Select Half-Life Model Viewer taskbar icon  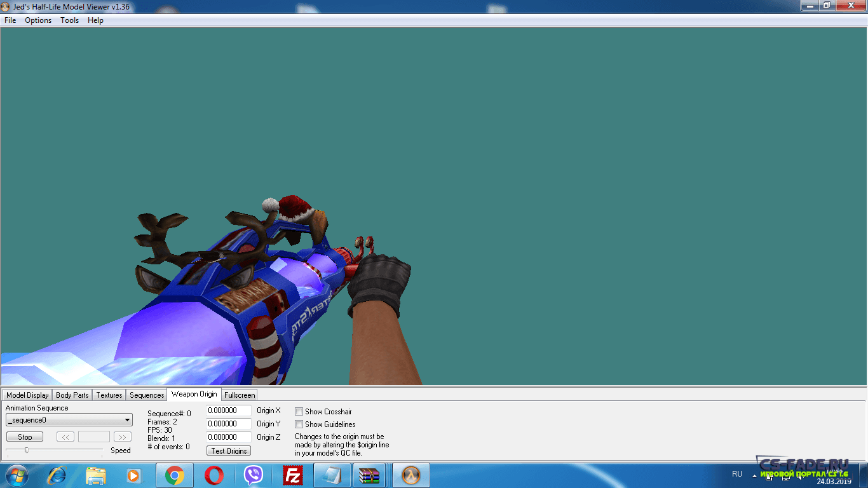411,475
